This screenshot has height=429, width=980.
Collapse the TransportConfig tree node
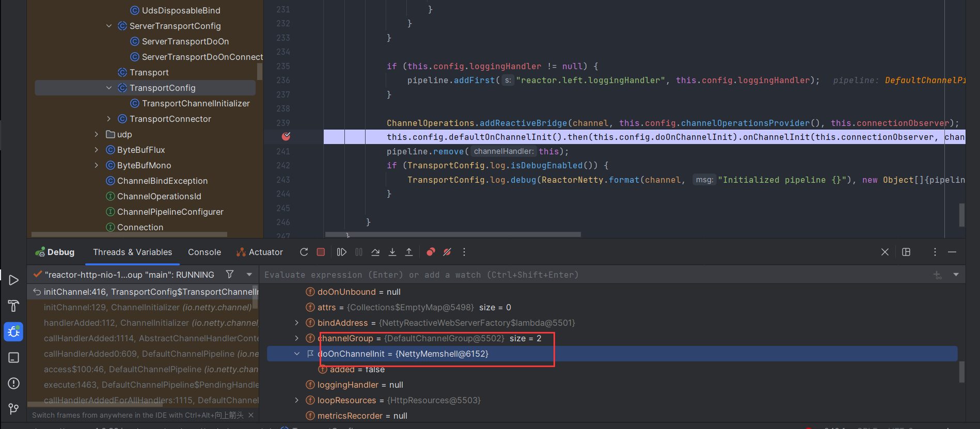(x=109, y=88)
